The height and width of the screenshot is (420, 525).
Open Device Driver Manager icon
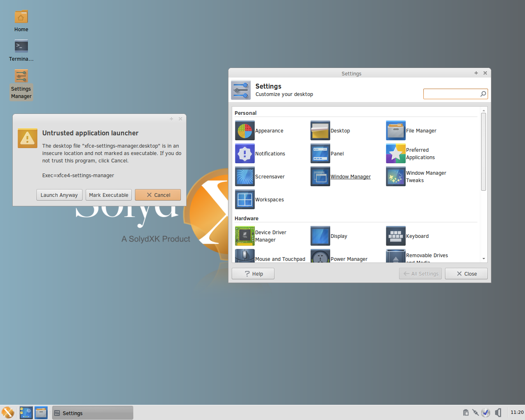pyautogui.click(x=245, y=236)
